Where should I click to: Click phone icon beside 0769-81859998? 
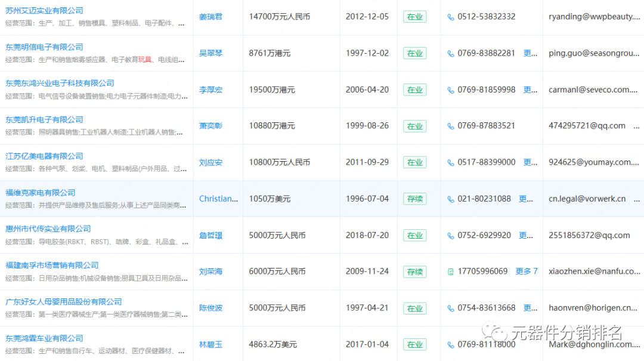[x=451, y=90]
